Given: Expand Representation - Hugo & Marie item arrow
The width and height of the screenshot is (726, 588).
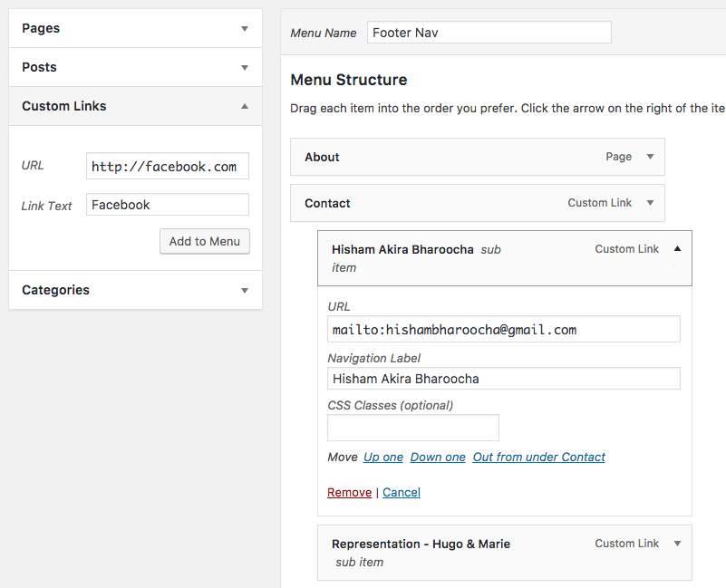Looking at the screenshot, I should tap(677, 544).
